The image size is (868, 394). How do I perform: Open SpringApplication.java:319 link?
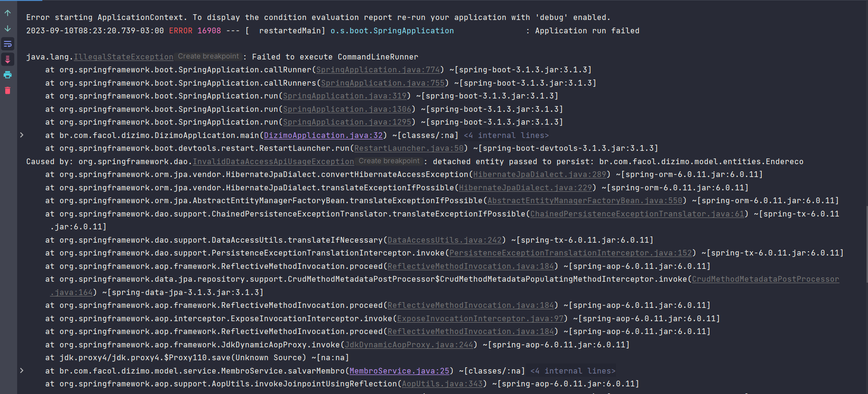click(345, 96)
